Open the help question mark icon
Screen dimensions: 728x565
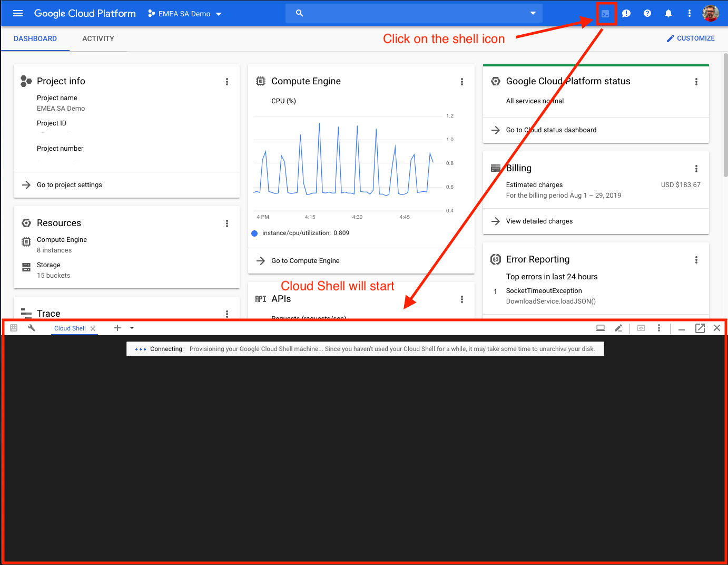(x=647, y=14)
